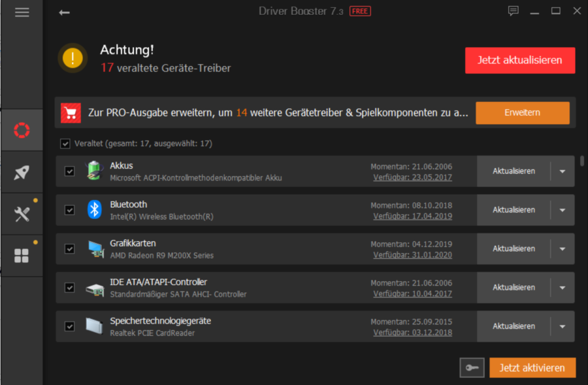Select the red scan icon in the sidebar
588x385 pixels.
click(x=22, y=129)
